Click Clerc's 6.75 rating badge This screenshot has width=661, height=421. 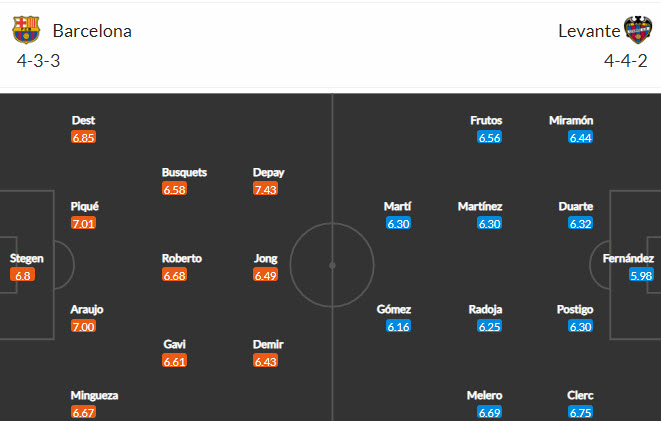[x=580, y=412]
